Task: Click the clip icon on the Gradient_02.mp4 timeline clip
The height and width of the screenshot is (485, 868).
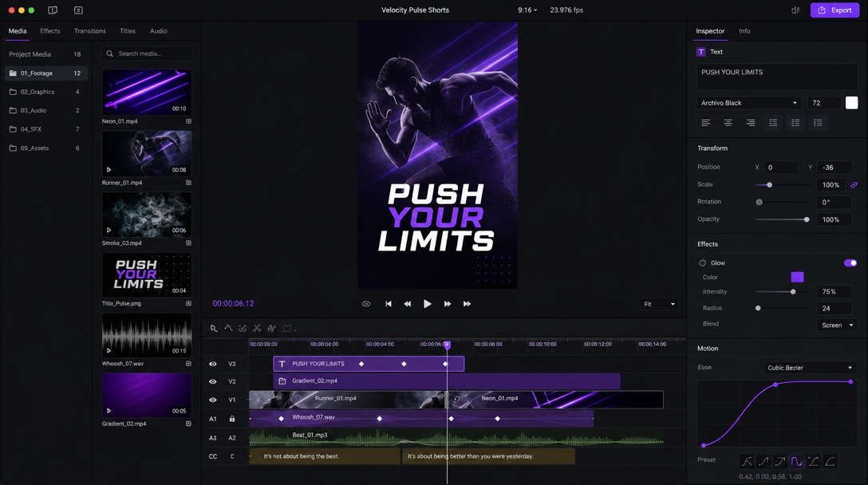Action: pyautogui.click(x=282, y=381)
